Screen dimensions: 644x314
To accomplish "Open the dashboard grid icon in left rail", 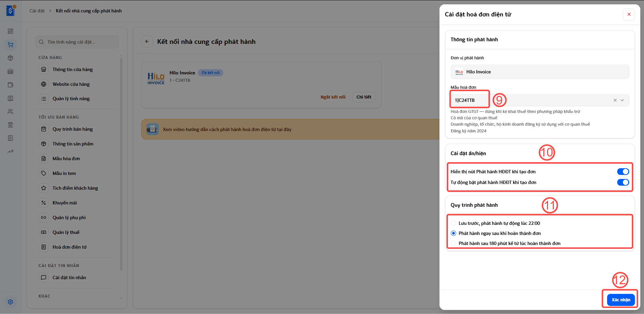I will pos(10,31).
